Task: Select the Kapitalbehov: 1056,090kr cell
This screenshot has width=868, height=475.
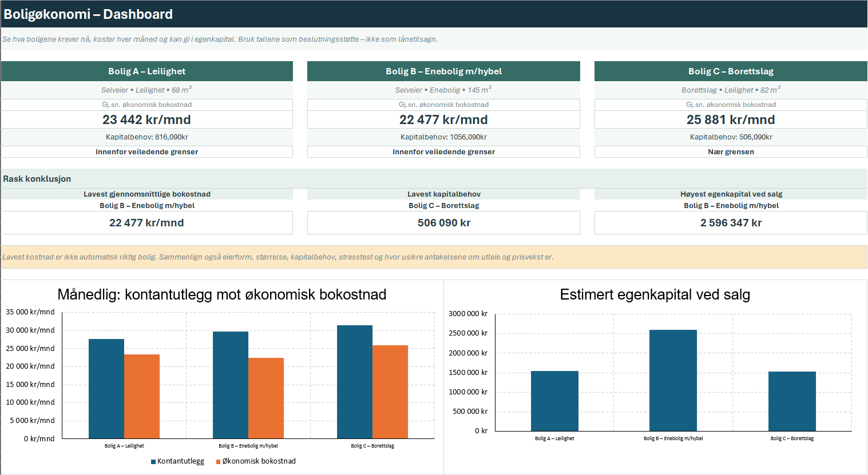Action: click(x=443, y=137)
